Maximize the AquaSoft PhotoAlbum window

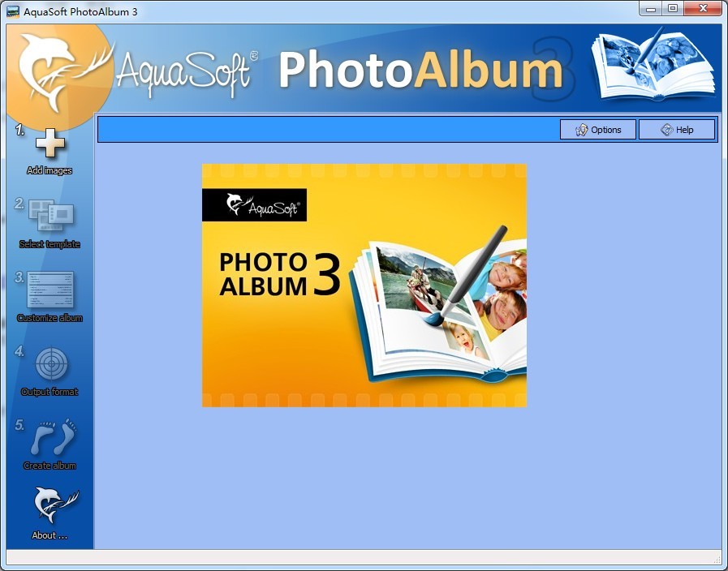point(673,9)
